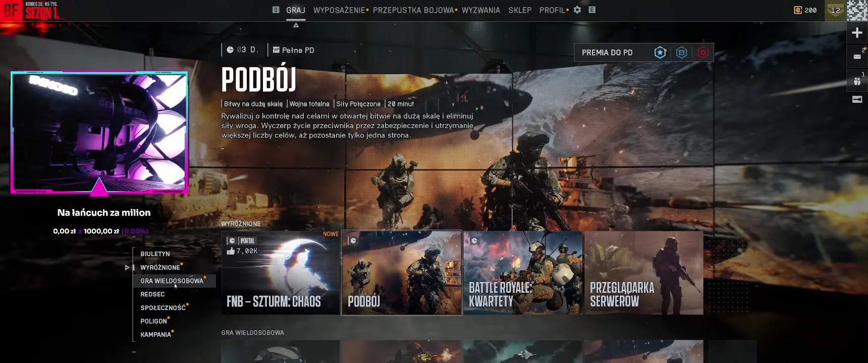Click the collapse side panel arrow icon
The image size is (868, 363).
click(857, 99)
